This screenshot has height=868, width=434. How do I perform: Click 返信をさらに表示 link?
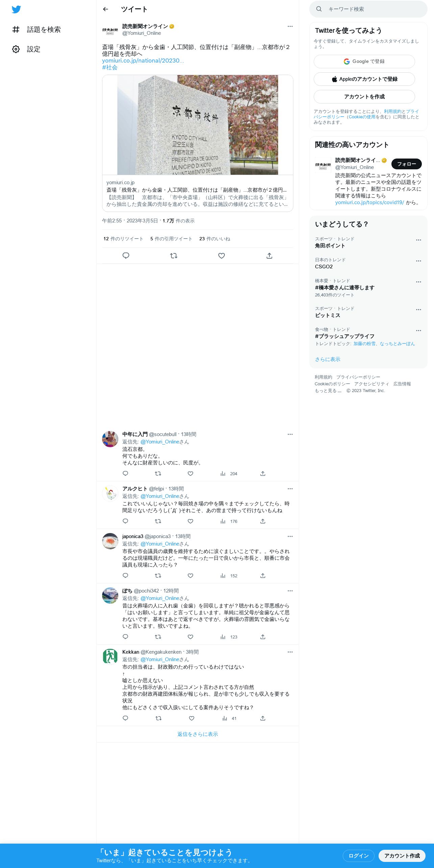[197, 734]
